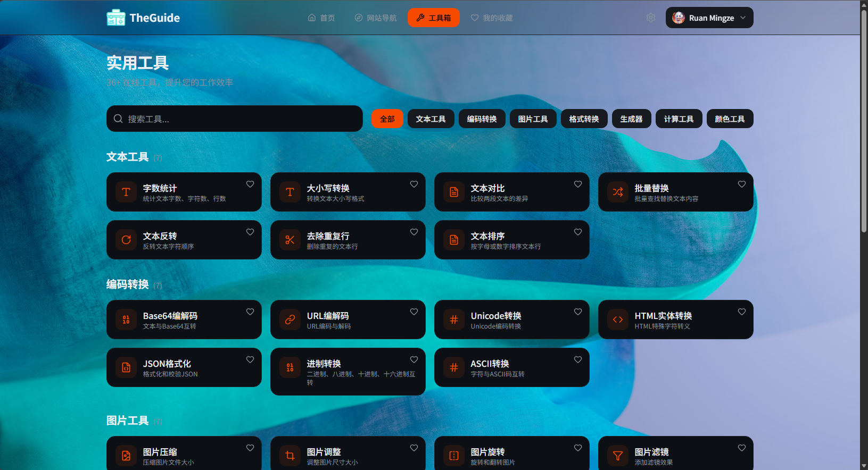Click the ASCII转换 hash icon
This screenshot has width=868, height=470.
coord(454,367)
